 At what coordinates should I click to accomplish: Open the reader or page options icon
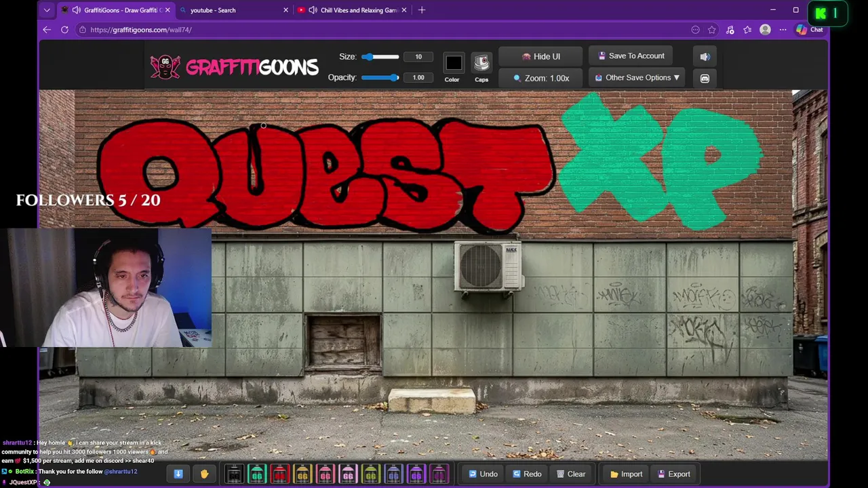click(x=695, y=30)
